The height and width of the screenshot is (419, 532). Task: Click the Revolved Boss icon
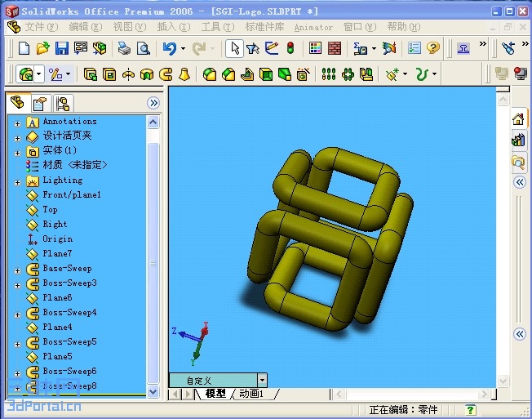(128, 74)
